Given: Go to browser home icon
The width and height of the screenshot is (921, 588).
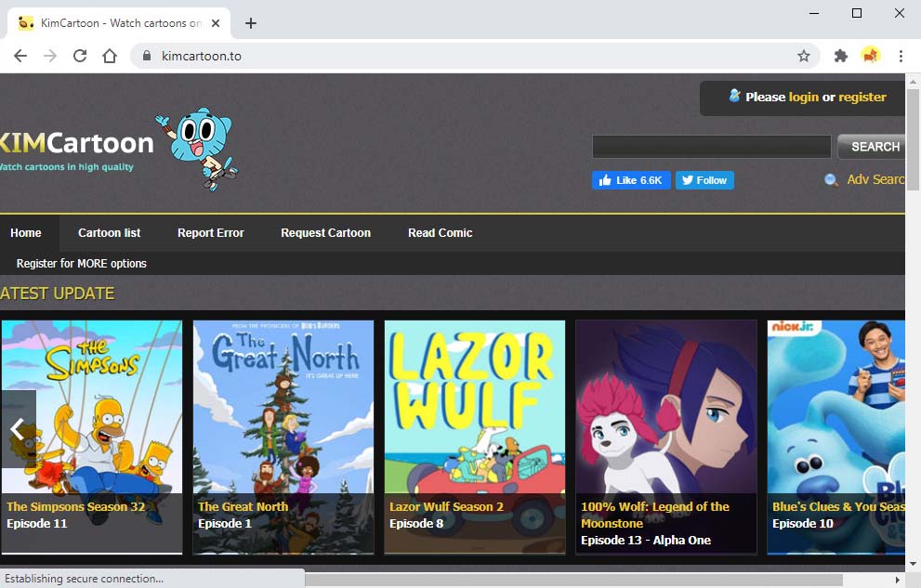Looking at the screenshot, I should pos(110,56).
